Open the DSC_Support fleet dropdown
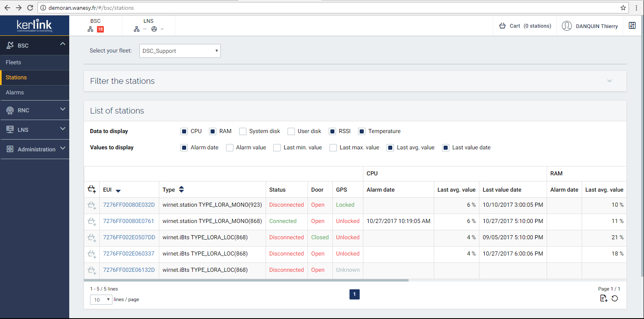Image resolution: width=644 pixels, height=319 pixels. pyautogui.click(x=180, y=51)
